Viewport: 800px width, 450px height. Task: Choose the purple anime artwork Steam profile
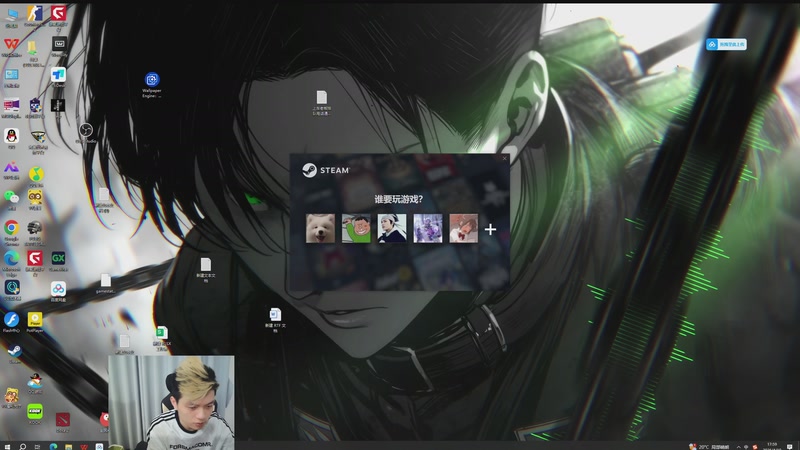(428, 228)
